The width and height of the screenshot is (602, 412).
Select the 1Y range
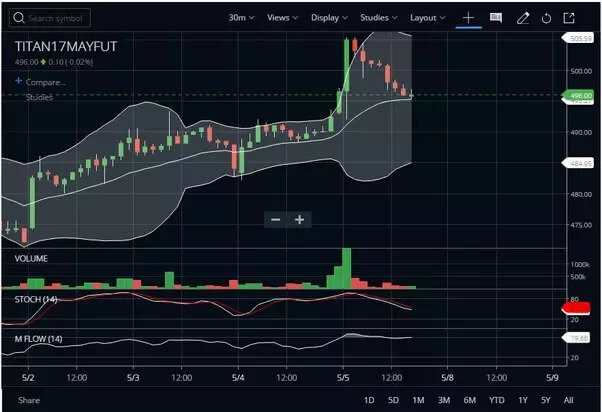coord(523,400)
